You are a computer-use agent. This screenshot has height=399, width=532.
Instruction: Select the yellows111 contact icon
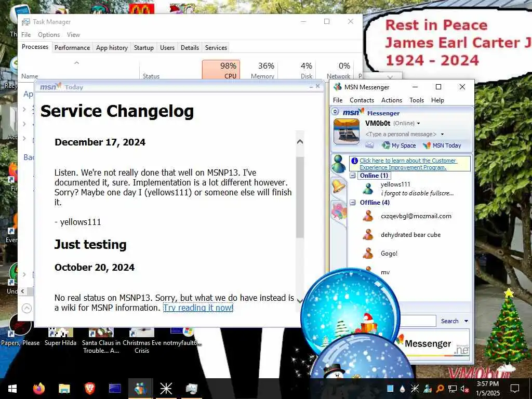(368, 188)
